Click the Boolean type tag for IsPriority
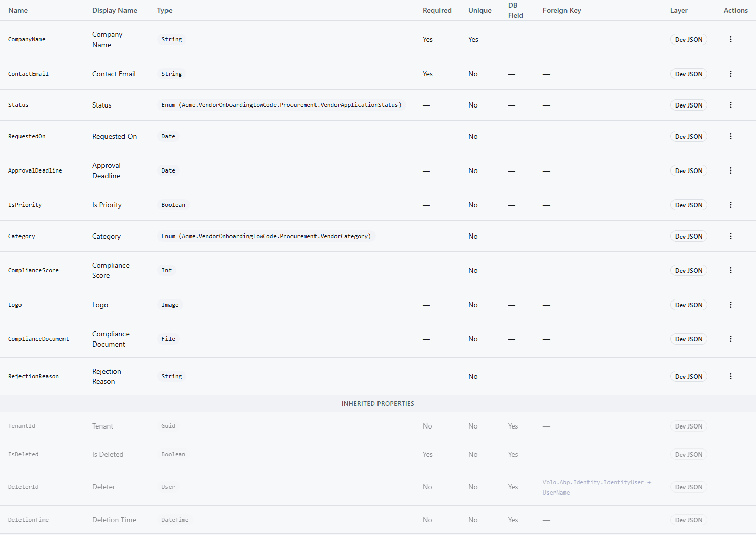 (173, 205)
